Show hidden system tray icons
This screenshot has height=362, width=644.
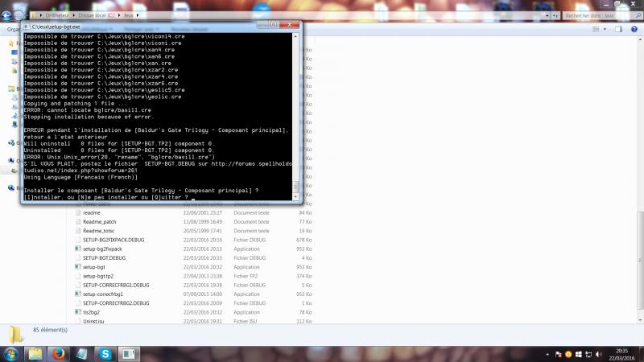coord(547,354)
